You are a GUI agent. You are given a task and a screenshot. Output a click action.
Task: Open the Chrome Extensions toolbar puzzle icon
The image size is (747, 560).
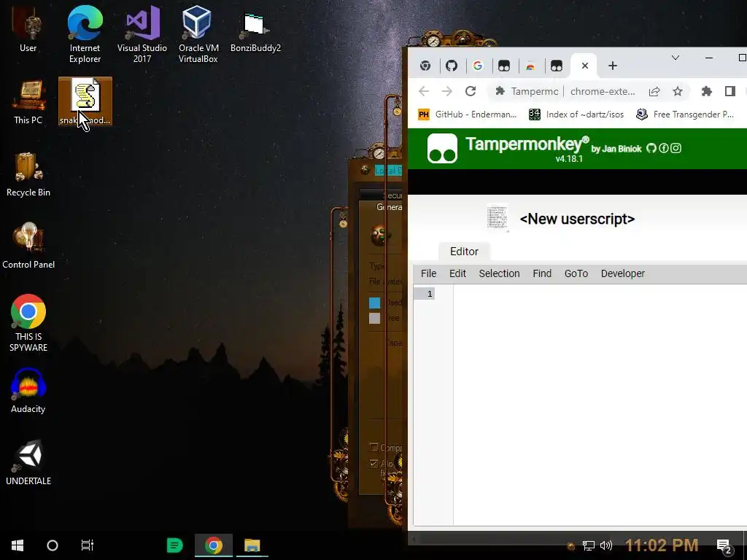point(706,91)
